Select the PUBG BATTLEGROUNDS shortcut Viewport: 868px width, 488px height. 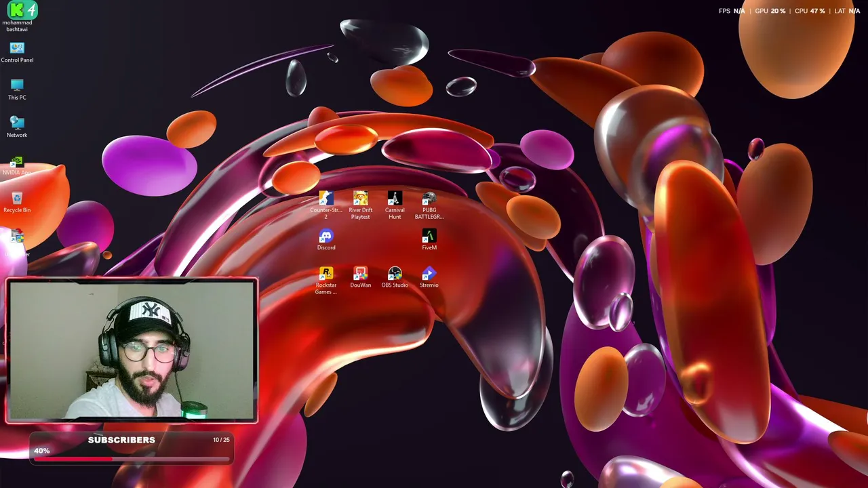click(429, 205)
